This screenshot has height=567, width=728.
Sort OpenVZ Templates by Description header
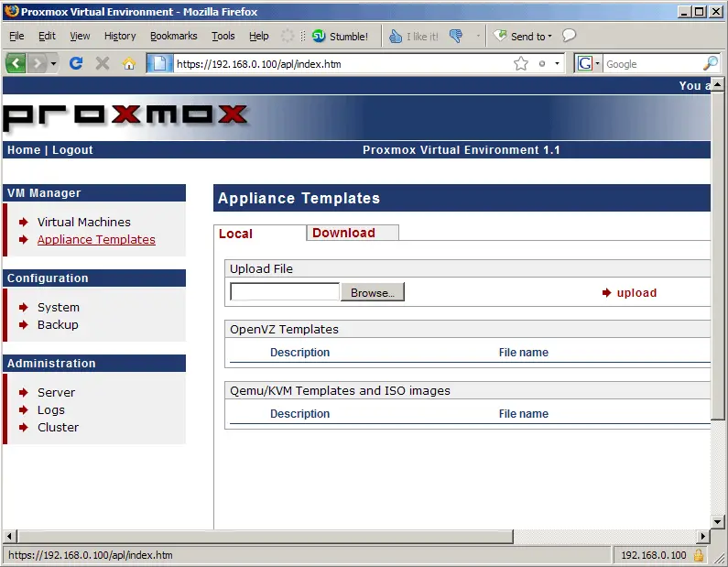point(300,353)
